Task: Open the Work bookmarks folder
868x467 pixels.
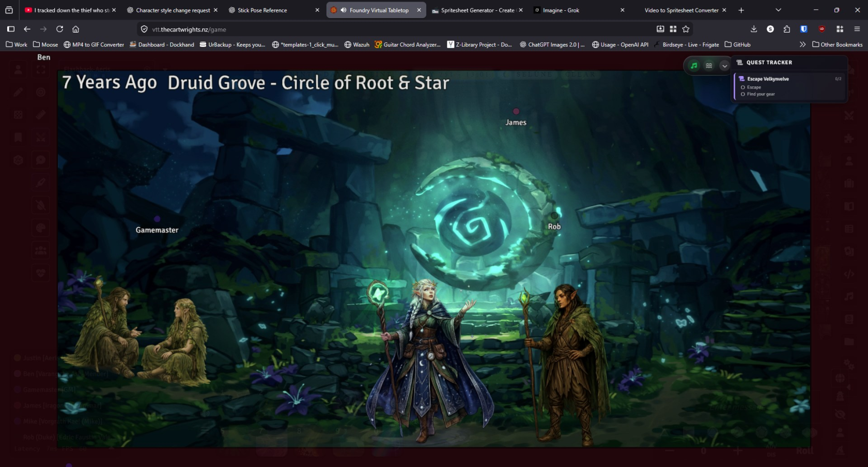Action: (x=17, y=44)
